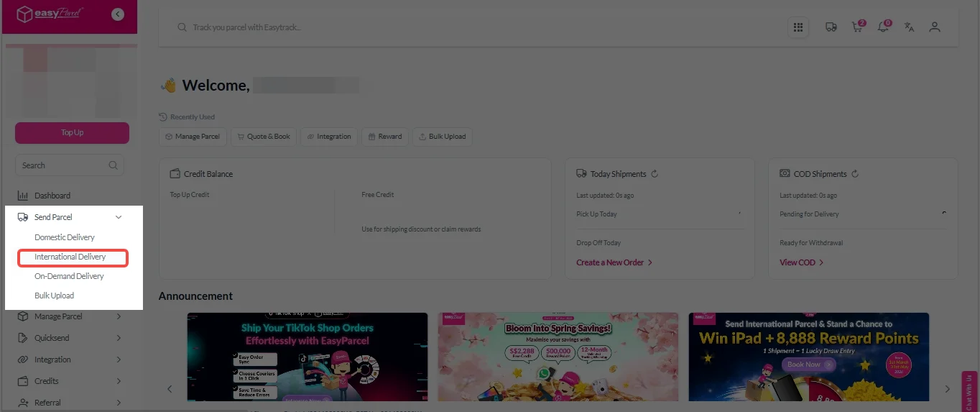Click the delivery truck icon in header
Viewport: 980px width, 412px height.
click(x=831, y=27)
